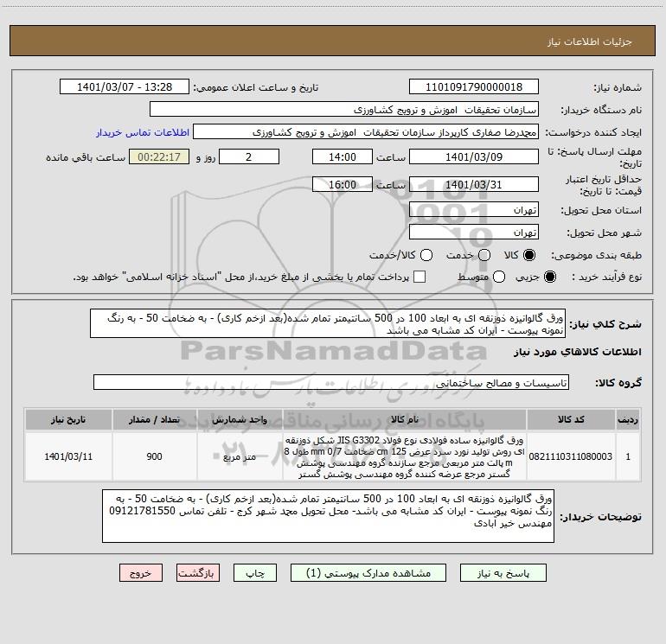The image size is (666, 644).
Task: Click the توضیحات خریدار text area
Action: coord(328,516)
